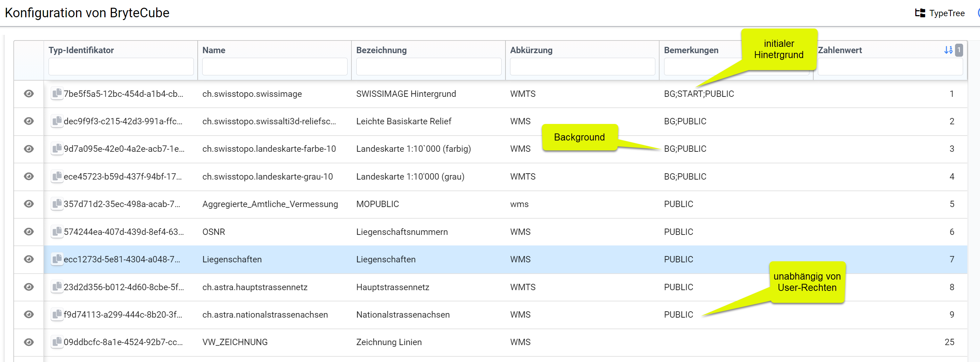Sort by Bezeichnung column header
Screen dimensions: 980x362
click(381, 50)
